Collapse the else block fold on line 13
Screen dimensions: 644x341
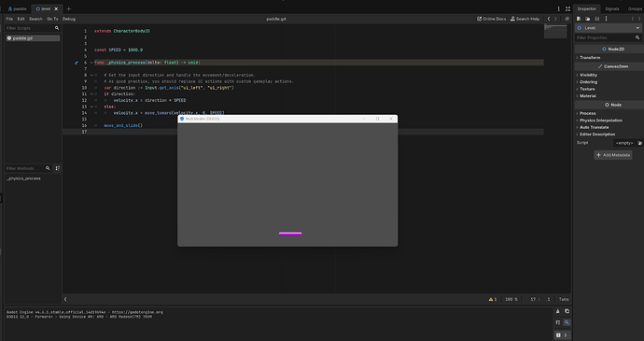[x=91, y=107]
